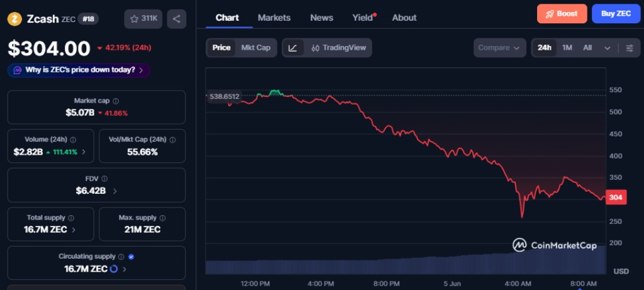Click the Circulating supply info icon

click(x=121, y=257)
